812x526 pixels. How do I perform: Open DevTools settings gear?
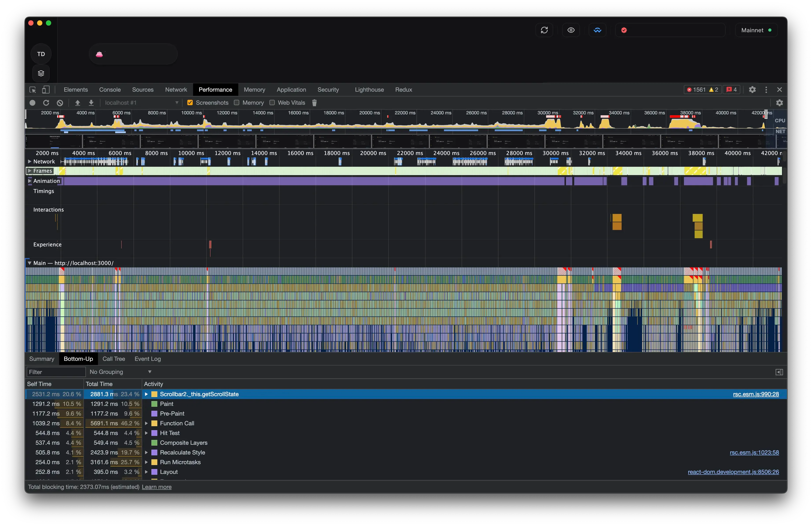[x=752, y=90]
